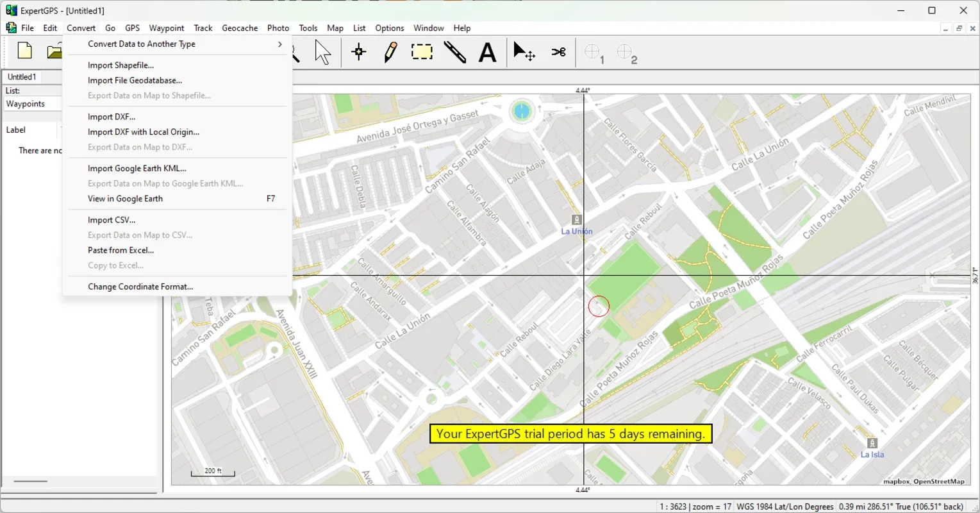Open the Track menu
Screen dimensions: 980x513
point(203,28)
